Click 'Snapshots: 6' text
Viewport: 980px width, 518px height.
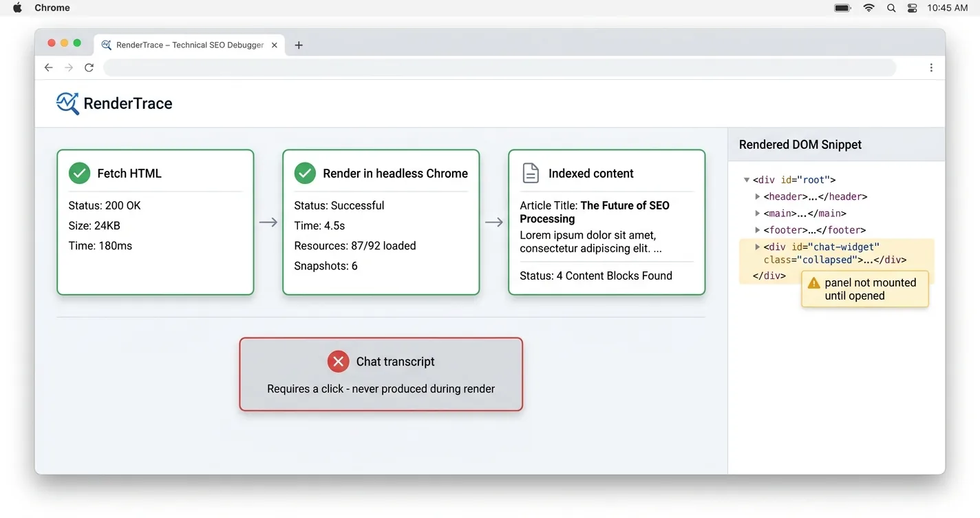[326, 266]
